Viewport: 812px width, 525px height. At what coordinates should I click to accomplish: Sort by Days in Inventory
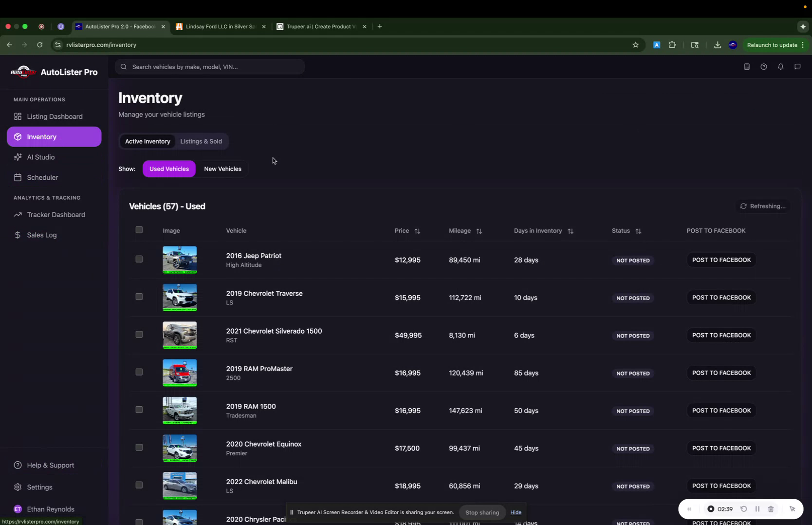(x=571, y=231)
